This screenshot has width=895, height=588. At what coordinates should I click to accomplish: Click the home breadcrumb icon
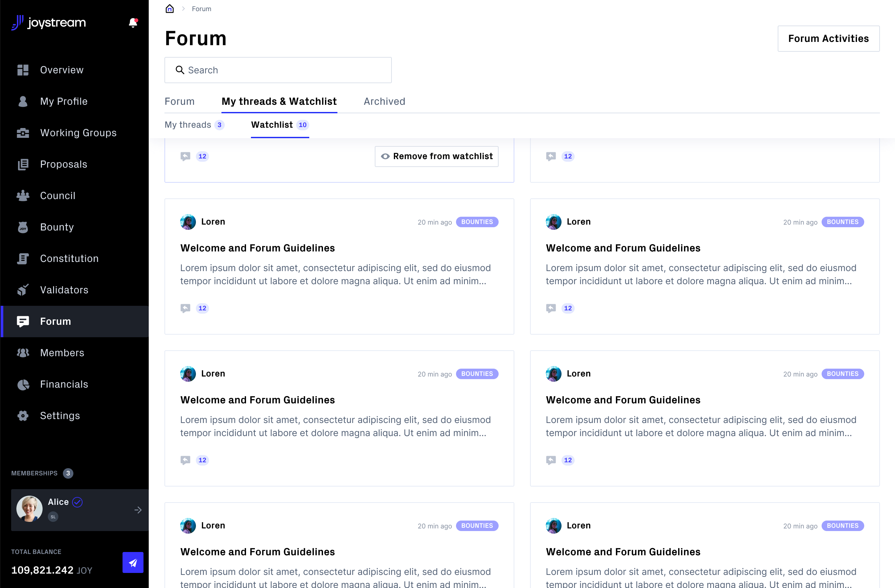click(170, 9)
